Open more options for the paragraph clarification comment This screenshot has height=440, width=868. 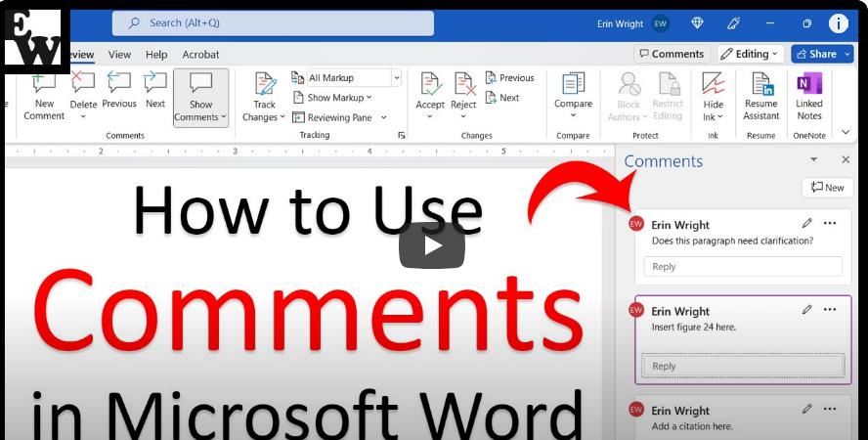tap(830, 223)
